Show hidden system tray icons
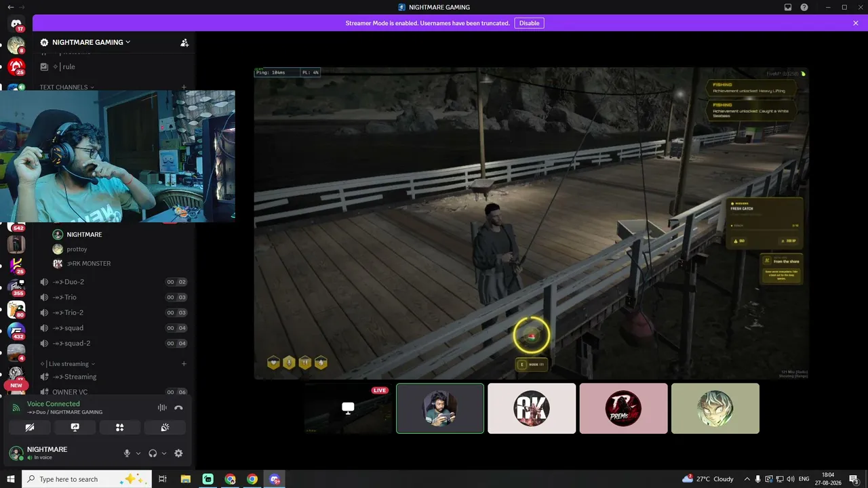 (x=747, y=479)
